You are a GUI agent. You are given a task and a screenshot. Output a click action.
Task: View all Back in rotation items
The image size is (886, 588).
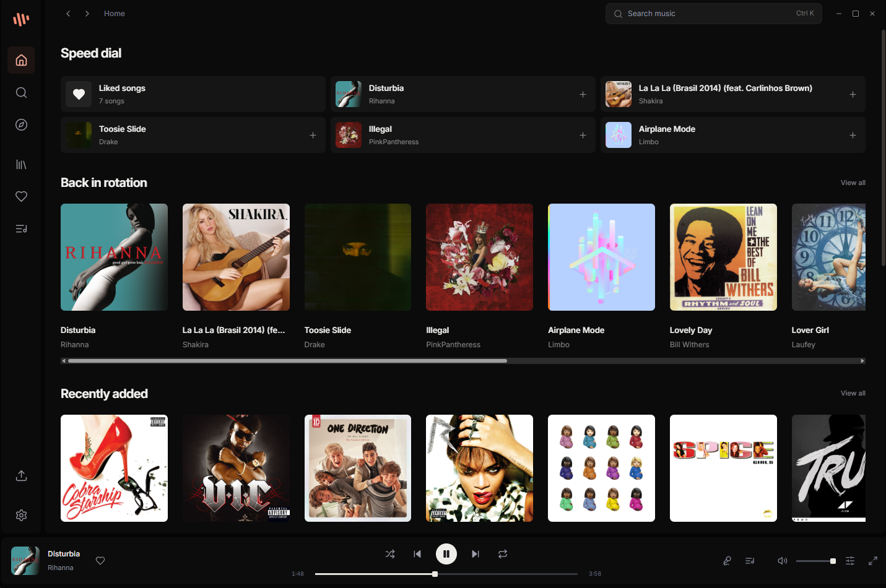point(853,183)
